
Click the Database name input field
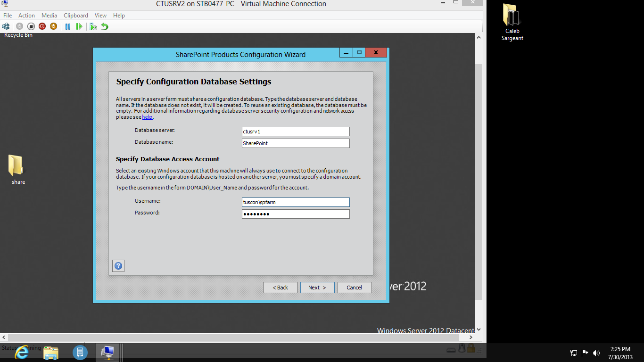296,143
